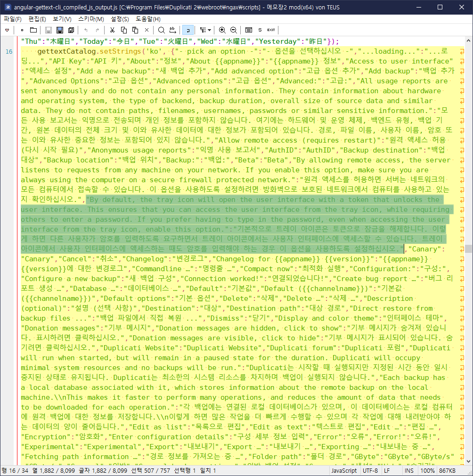Image resolution: width=473 pixels, height=476 pixels.
Task: Paste from clipboard icon
Action: (x=135, y=30)
